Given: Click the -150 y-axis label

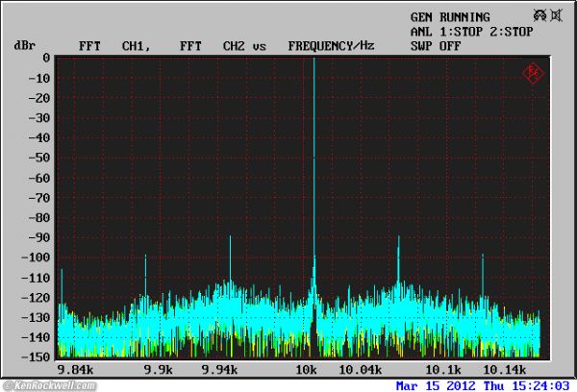Looking at the screenshot, I should (36, 357).
